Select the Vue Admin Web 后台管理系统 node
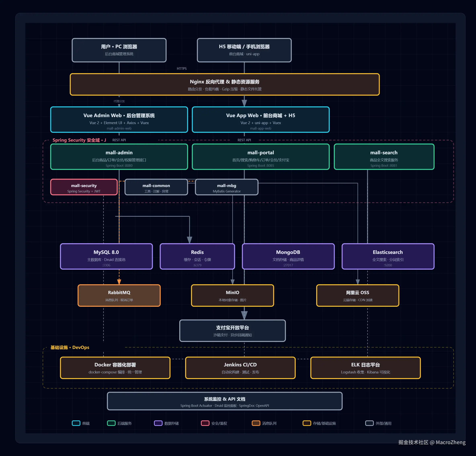The width and height of the screenshot is (476, 456). tap(119, 120)
